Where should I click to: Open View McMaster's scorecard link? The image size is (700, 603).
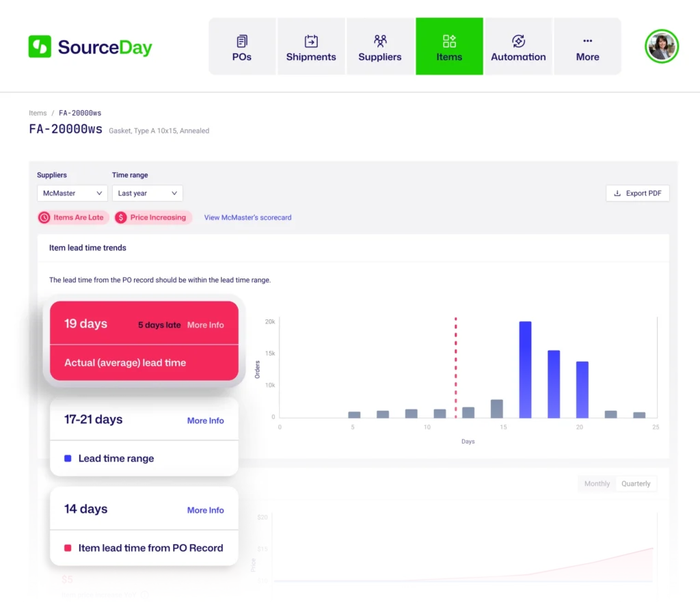pyautogui.click(x=247, y=217)
